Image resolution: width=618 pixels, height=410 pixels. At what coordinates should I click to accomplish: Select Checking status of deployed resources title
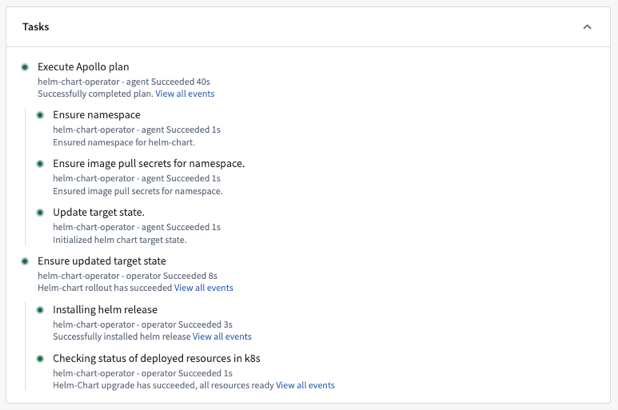156,358
